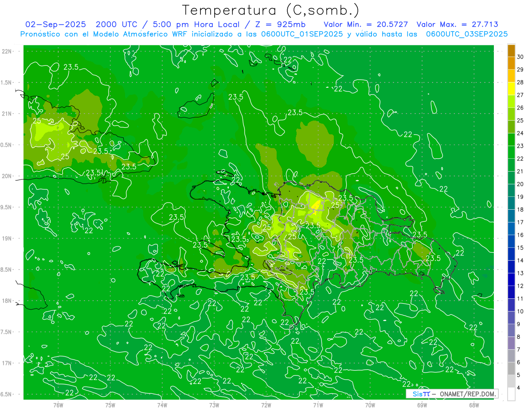Click the "20N" latitude axis label
This screenshot has width=532, height=411.
tap(7, 176)
